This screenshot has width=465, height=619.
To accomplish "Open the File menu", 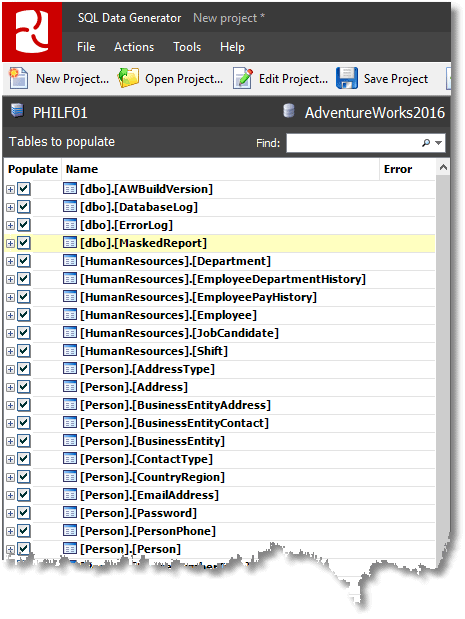I will coord(86,47).
